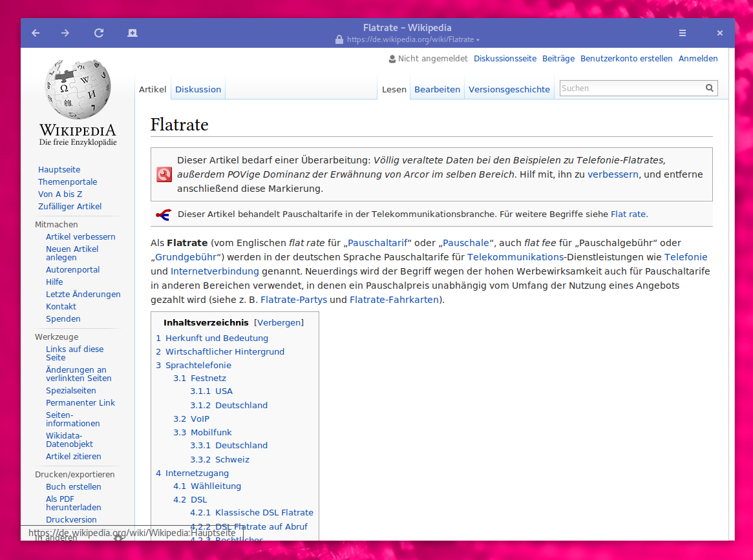Open the Diskussionsseite link
The image size is (753, 560).
(505, 59)
